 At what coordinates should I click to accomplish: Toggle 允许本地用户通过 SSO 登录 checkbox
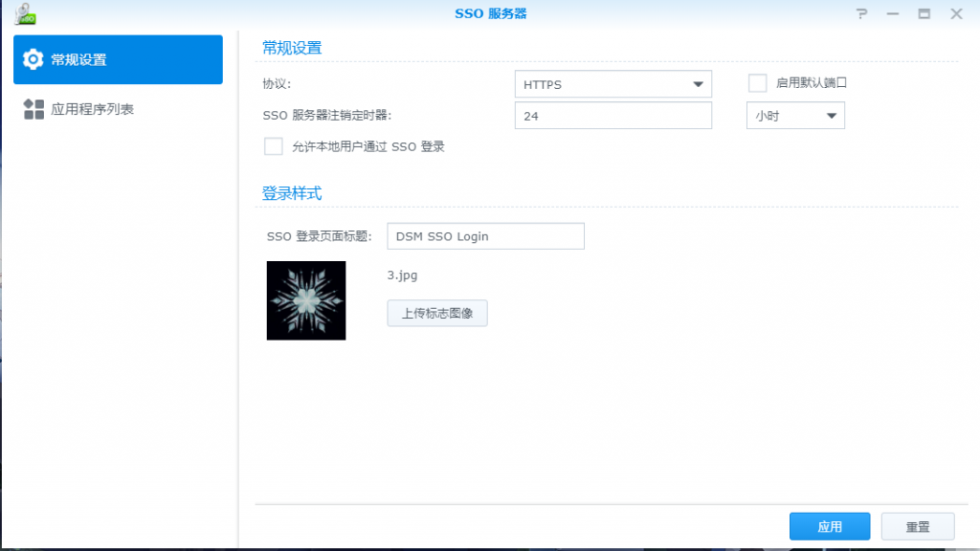(x=274, y=146)
